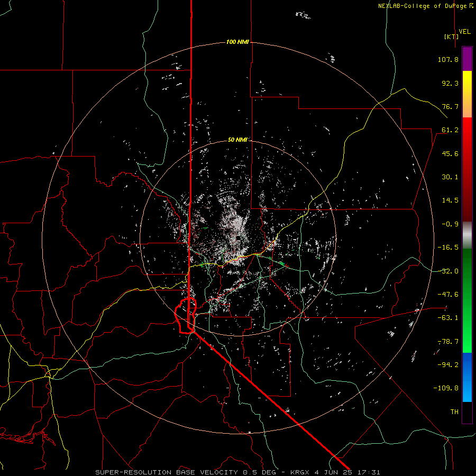Click the [KT] units label
The height and width of the screenshot is (476, 476).
pyautogui.click(x=452, y=36)
